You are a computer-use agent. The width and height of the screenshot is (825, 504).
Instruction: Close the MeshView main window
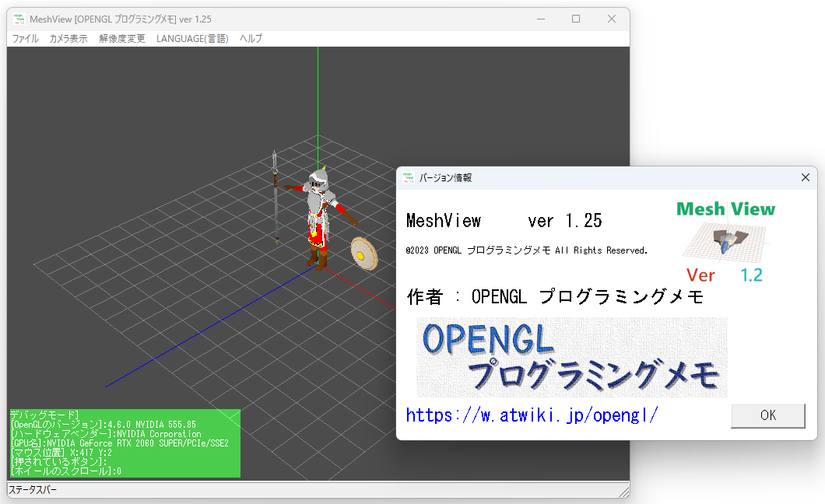(x=612, y=19)
